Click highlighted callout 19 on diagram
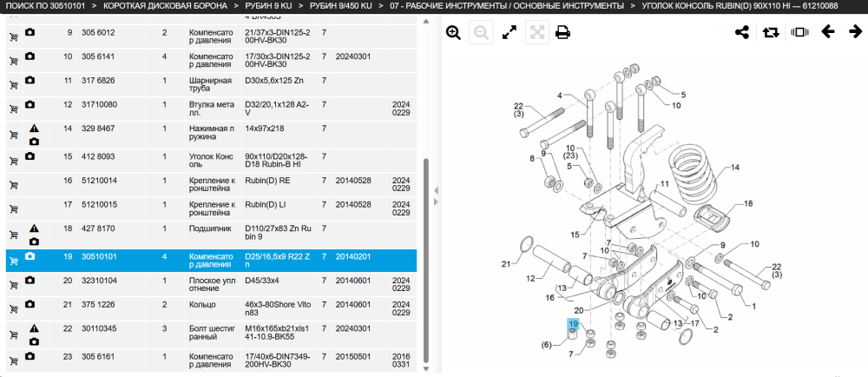Image resolution: width=868 pixels, height=377 pixels. pos(573,324)
